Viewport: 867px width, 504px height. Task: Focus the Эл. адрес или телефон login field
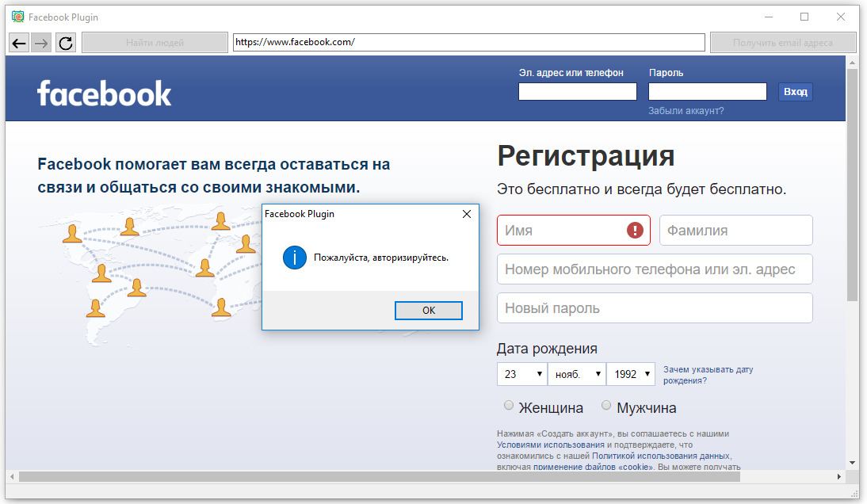tap(577, 92)
